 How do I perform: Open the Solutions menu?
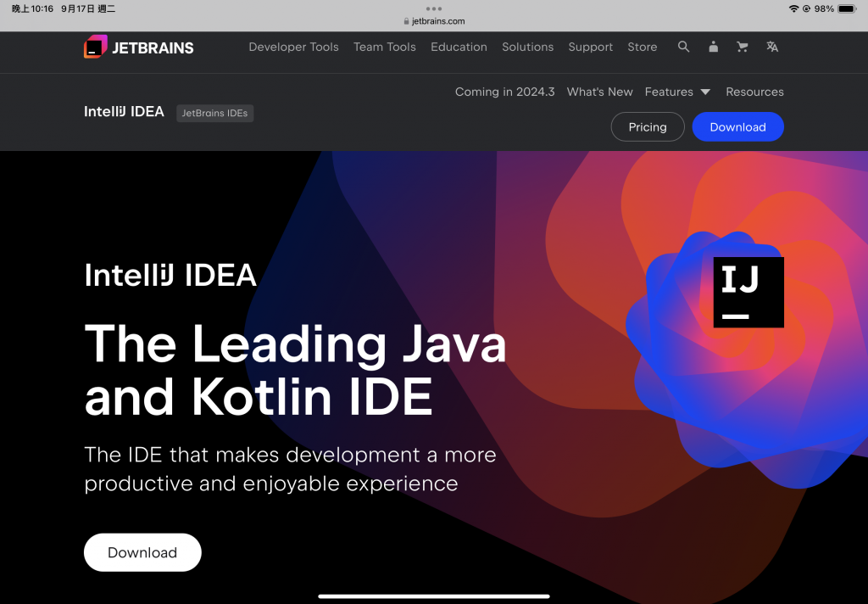pos(527,48)
